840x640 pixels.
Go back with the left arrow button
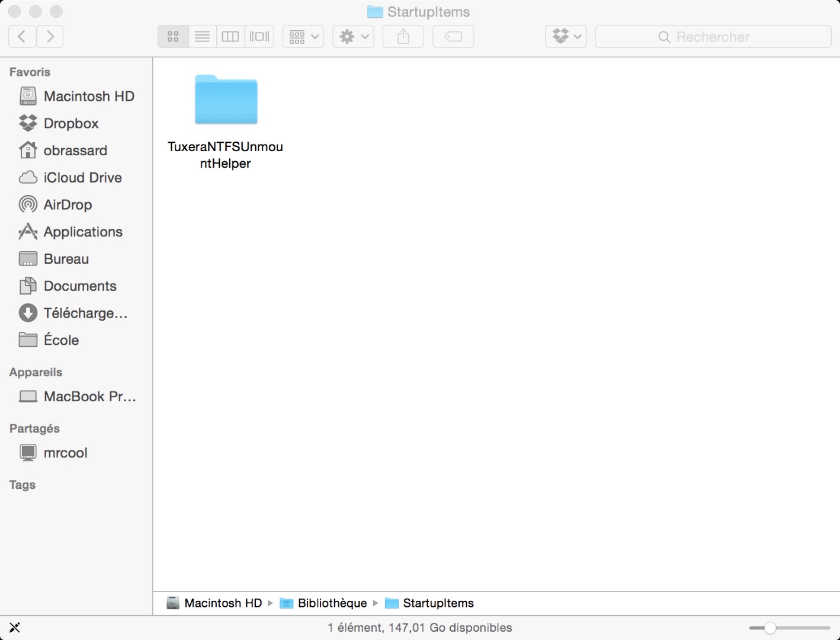click(22, 37)
